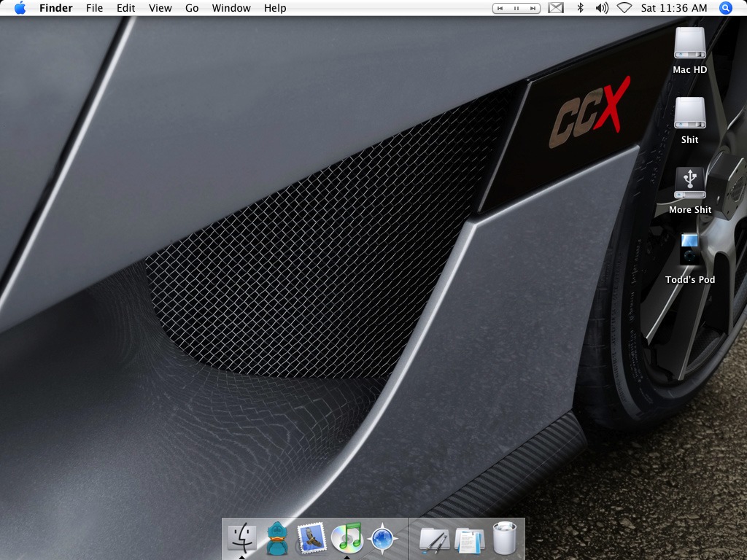This screenshot has width=747, height=560.
Task: Open the File menu
Action: [94, 8]
